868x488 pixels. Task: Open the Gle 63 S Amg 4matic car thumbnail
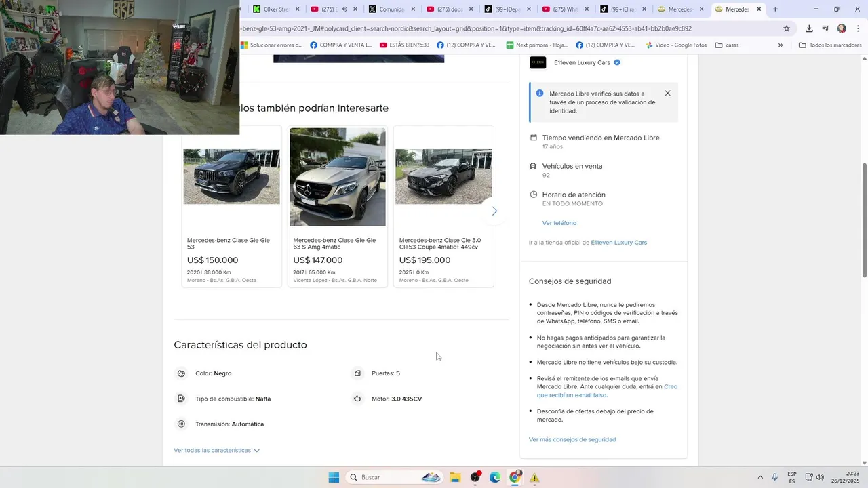point(338,177)
